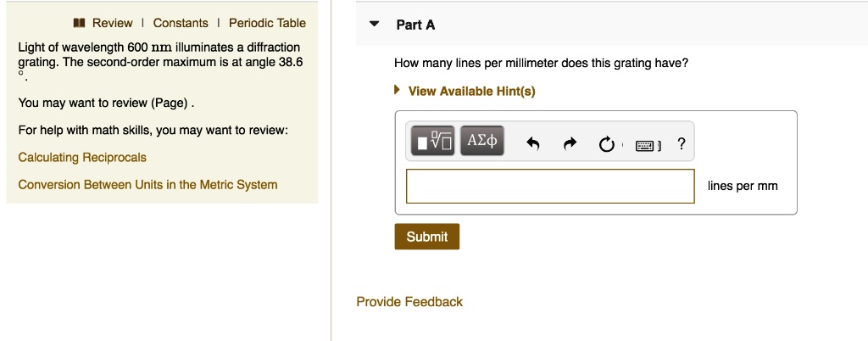Click the Part A heading
Viewport: 868px width, 341px height.
(415, 25)
